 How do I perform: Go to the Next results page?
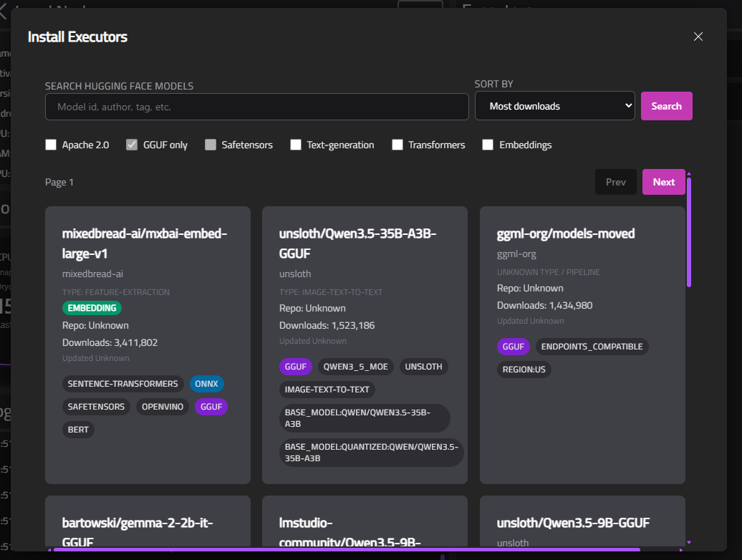663,182
